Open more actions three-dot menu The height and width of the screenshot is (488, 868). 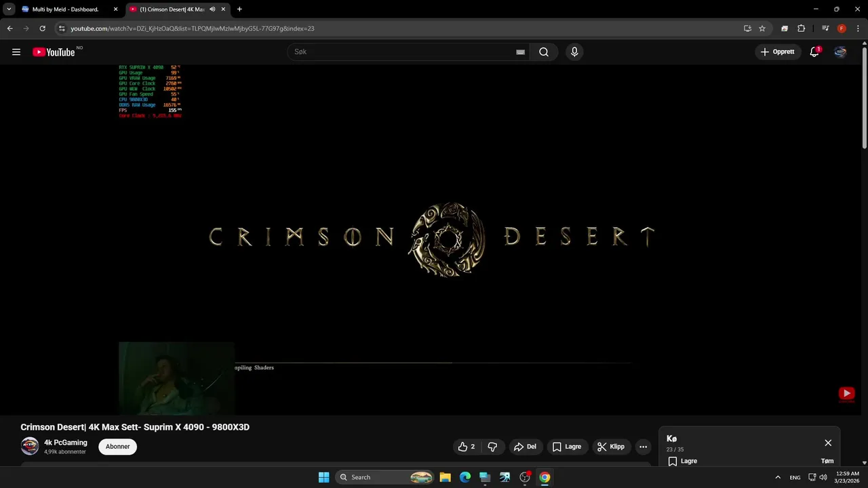coord(643,447)
